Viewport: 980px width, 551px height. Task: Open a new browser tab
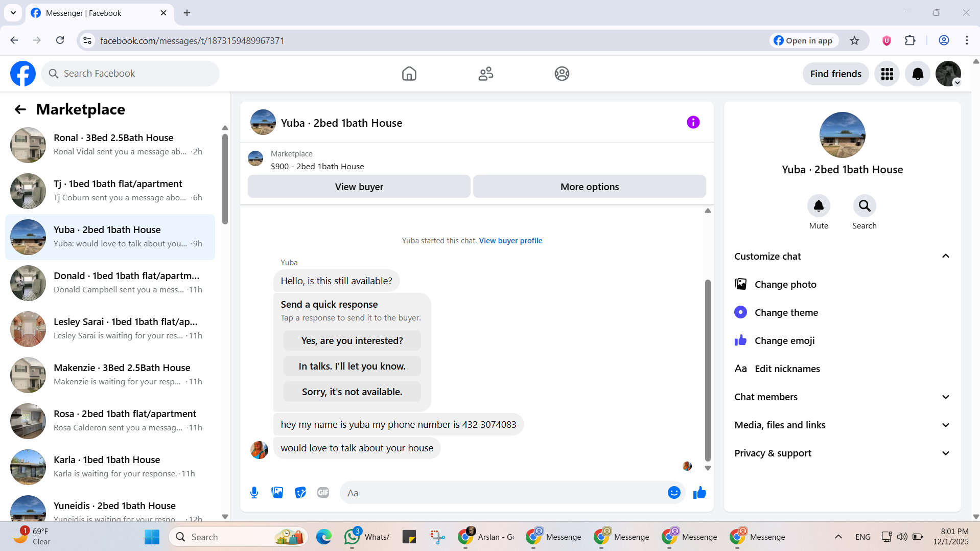(x=187, y=13)
